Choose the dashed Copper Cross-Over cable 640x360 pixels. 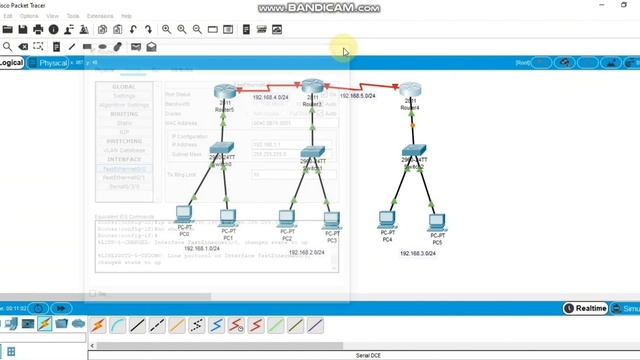point(157,326)
